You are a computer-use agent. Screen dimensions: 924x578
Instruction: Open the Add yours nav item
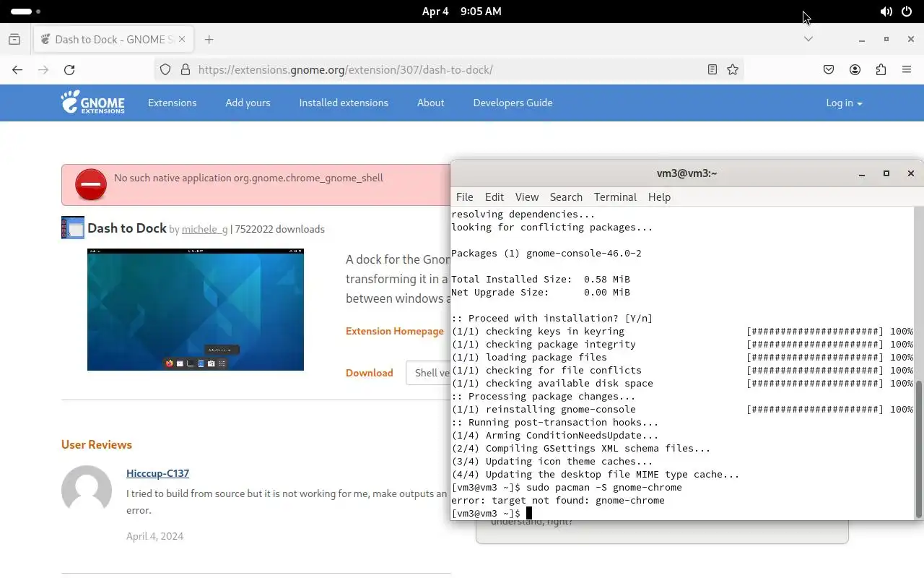pyautogui.click(x=248, y=103)
